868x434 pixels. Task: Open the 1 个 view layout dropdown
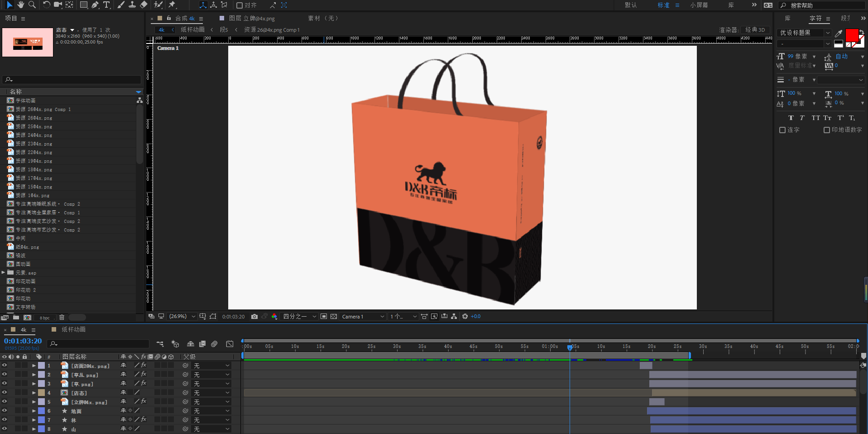(403, 317)
